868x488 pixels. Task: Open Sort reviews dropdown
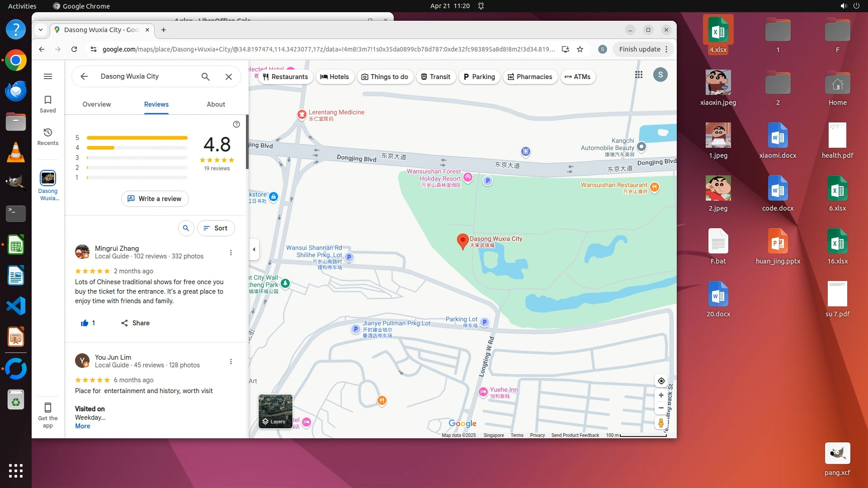pos(216,228)
